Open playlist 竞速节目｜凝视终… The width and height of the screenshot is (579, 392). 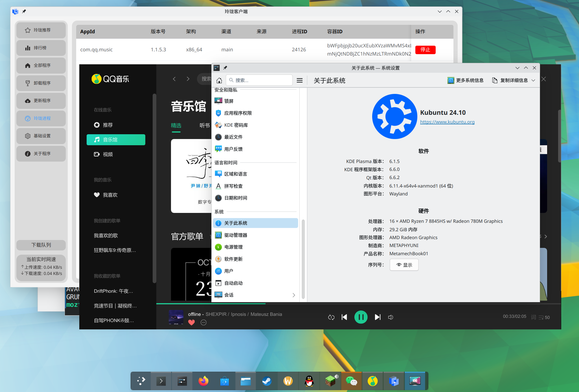pyautogui.click(x=115, y=306)
